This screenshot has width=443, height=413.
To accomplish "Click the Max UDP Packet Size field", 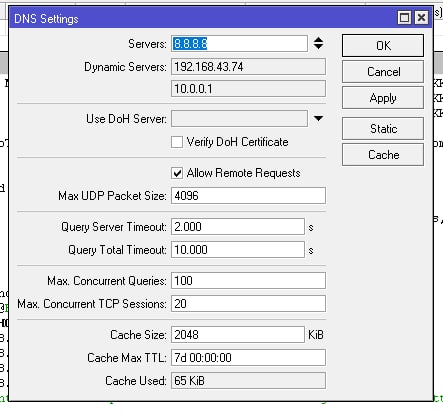I will 248,195.
